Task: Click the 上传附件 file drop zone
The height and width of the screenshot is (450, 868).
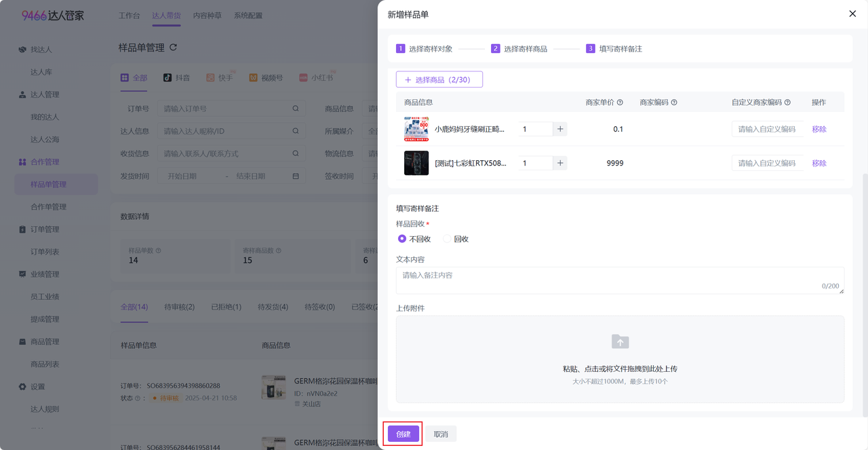Action: coord(620,359)
